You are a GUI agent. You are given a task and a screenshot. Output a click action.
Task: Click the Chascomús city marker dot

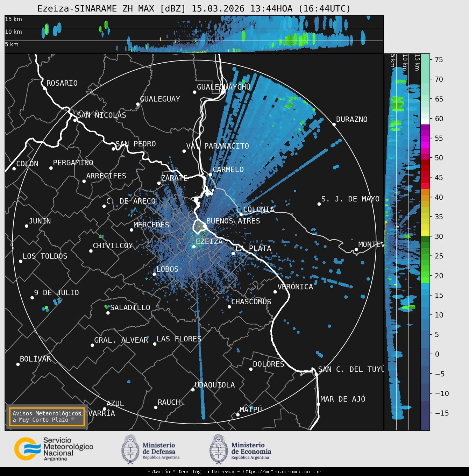[229, 307]
